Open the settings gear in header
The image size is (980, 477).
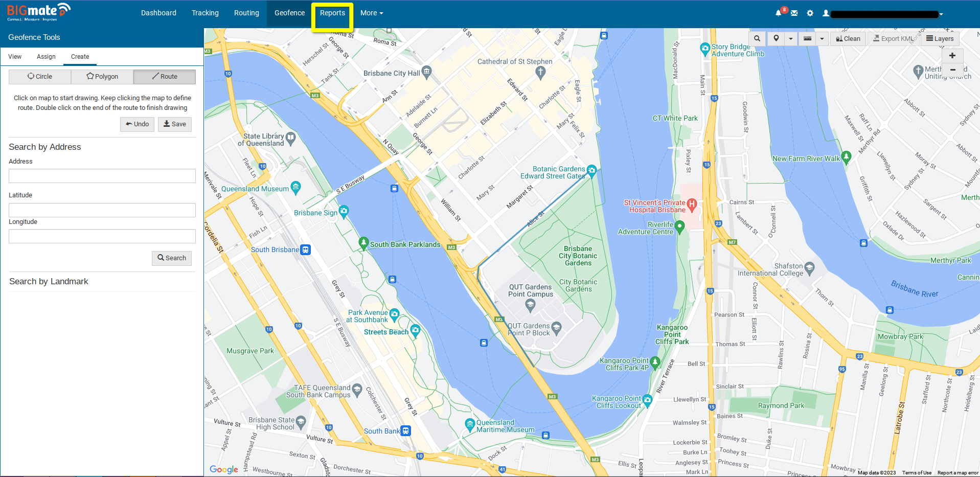(x=810, y=13)
